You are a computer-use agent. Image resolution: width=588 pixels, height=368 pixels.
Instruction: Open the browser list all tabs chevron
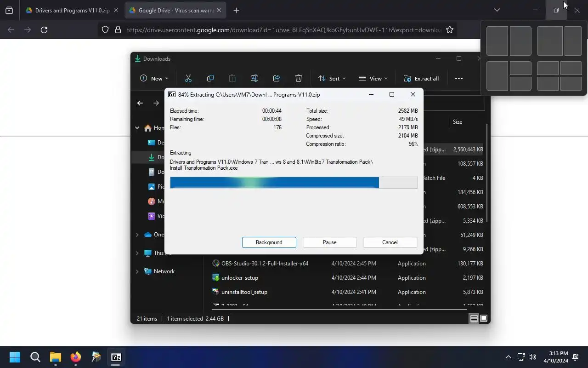pos(497,10)
